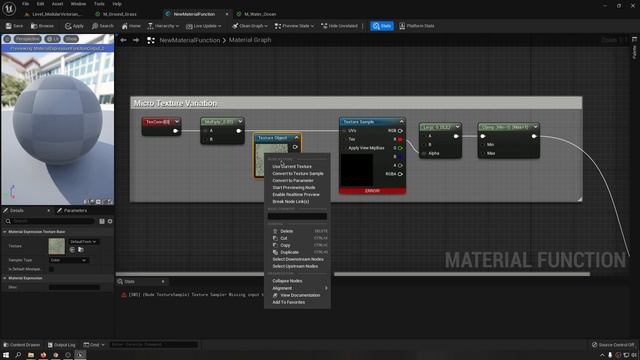Screen dimensions: 640x360
Task: Navigate back with the graph back arrow
Action: tap(123, 40)
